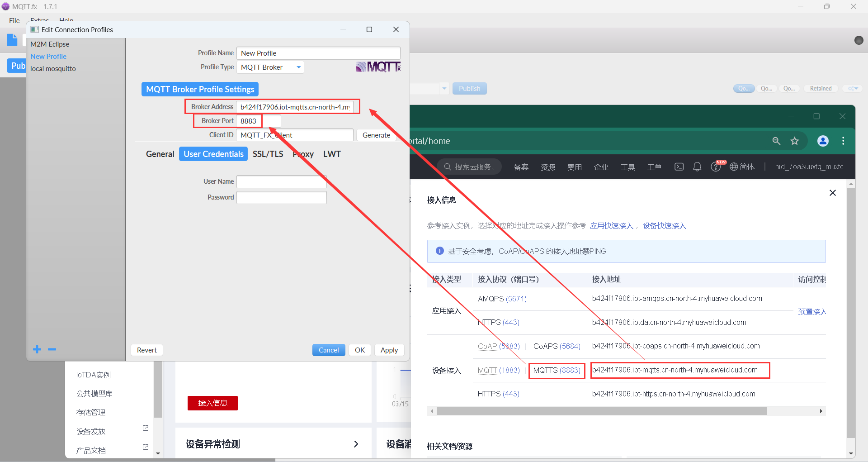This screenshot has width=868, height=462.
Task: Click Cancel in the profile dialog
Action: 329,350
